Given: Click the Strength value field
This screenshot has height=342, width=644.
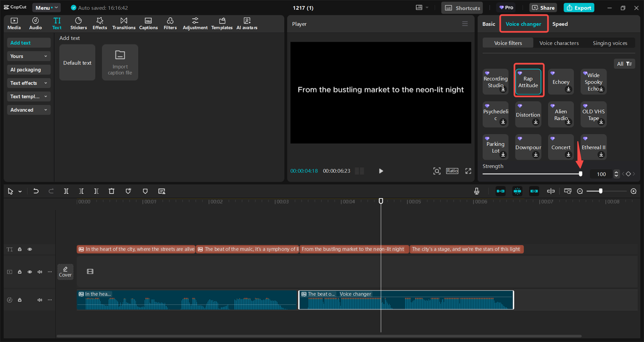Looking at the screenshot, I should (x=601, y=174).
